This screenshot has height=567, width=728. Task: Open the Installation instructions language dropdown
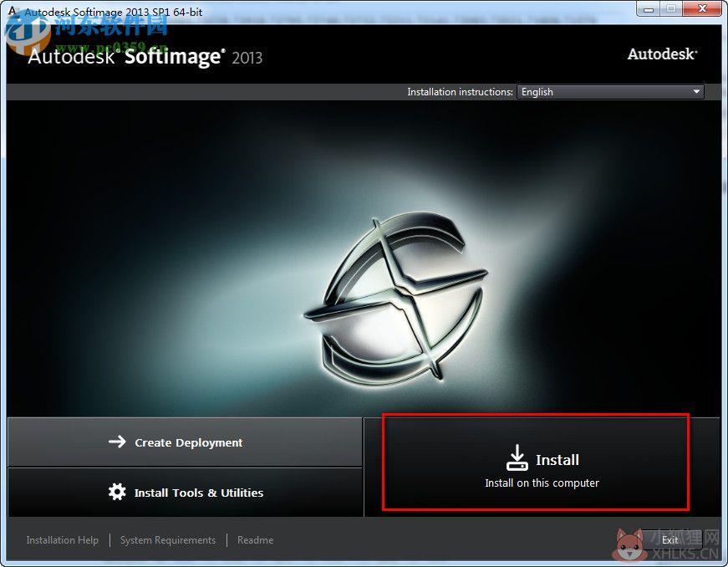click(x=610, y=92)
